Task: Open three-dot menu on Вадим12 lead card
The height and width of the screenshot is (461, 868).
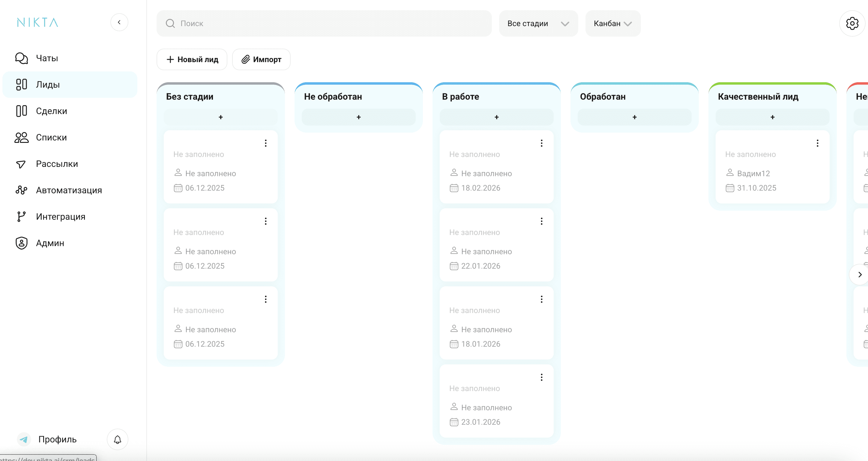Action: pos(817,143)
